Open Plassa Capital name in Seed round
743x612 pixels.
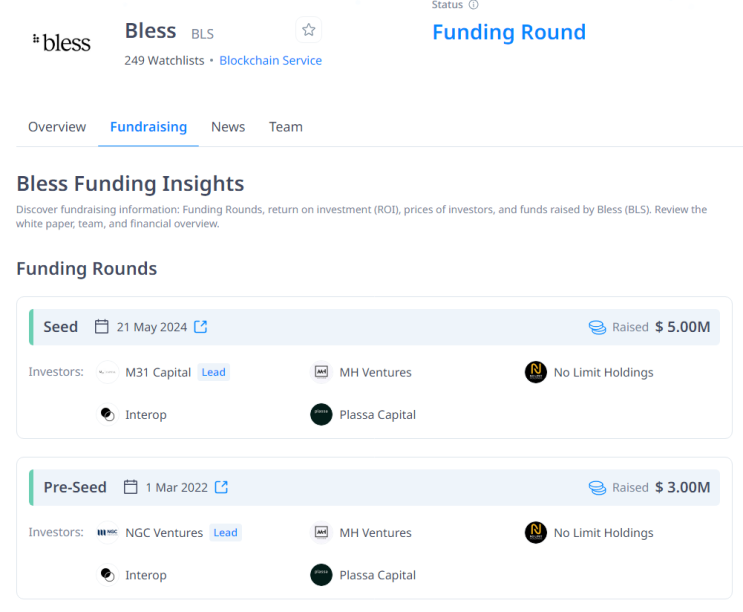pos(377,414)
